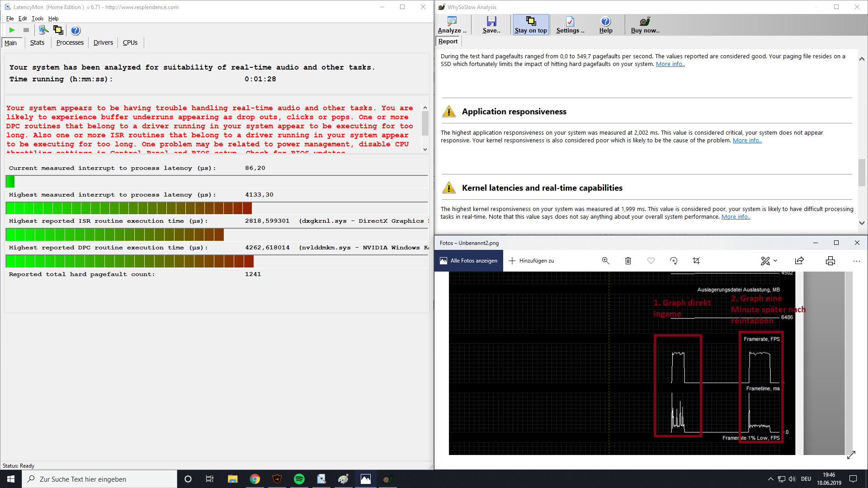Image resolution: width=868 pixels, height=488 pixels.
Task: Delete photo with trash icon
Action: [x=628, y=261]
